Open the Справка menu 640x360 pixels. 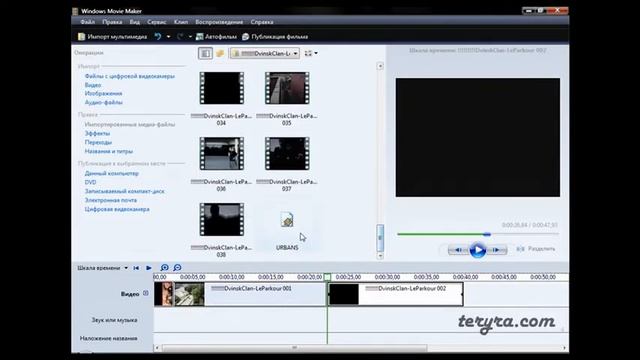262,22
